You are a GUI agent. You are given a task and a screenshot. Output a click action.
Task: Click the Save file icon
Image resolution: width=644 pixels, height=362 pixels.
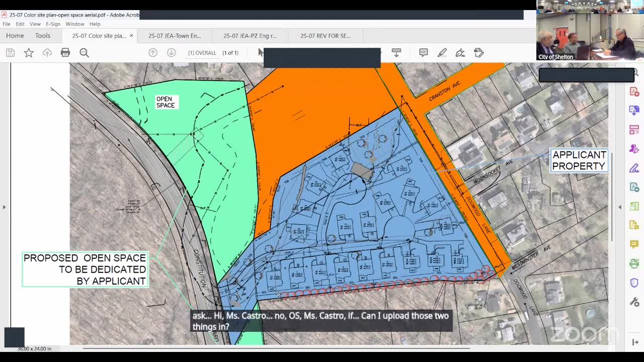tap(10, 53)
